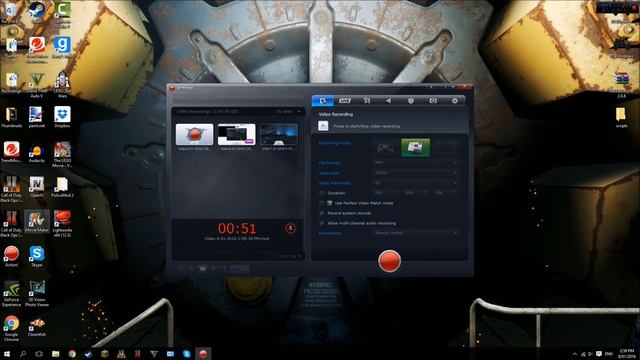Open the Webcam tab in Action! toolbar
The height and width of the screenshot is (360, 640).
(411, 101)
